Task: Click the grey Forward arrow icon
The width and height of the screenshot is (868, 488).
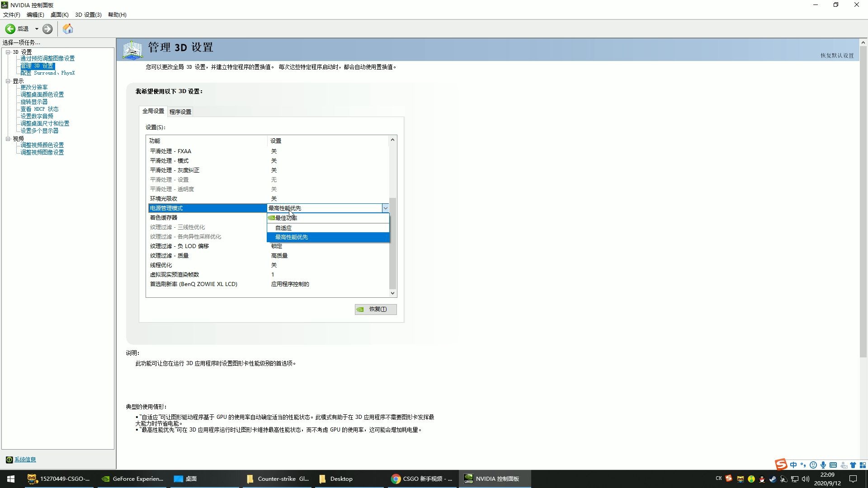Action: (47, 29)
